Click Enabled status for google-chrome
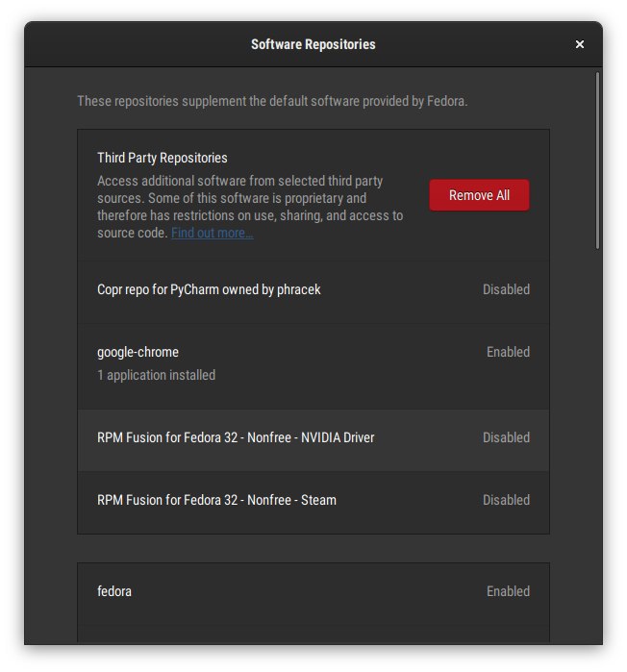Viewport: 627px width, 672px height. [x=509, y=352]
